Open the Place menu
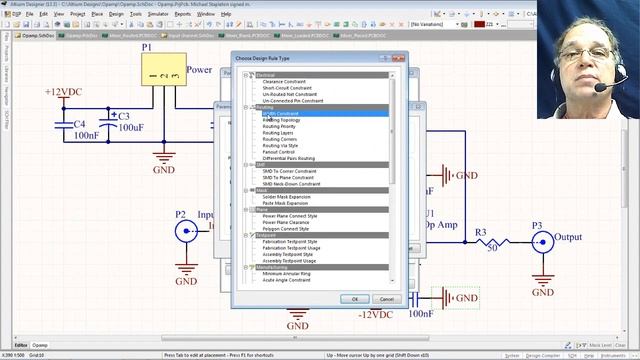The width and height of the screenshot is (640, 360). (x=97, y=14)
